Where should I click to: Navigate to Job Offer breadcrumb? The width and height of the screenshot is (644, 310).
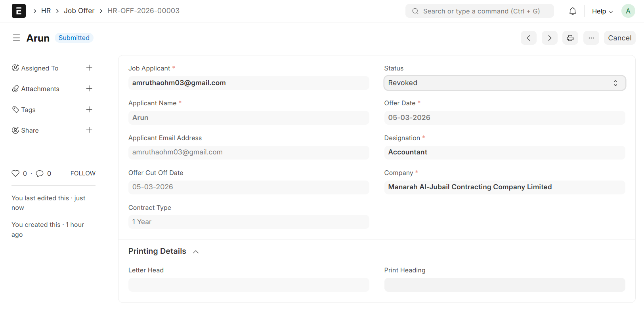[79, 11]
